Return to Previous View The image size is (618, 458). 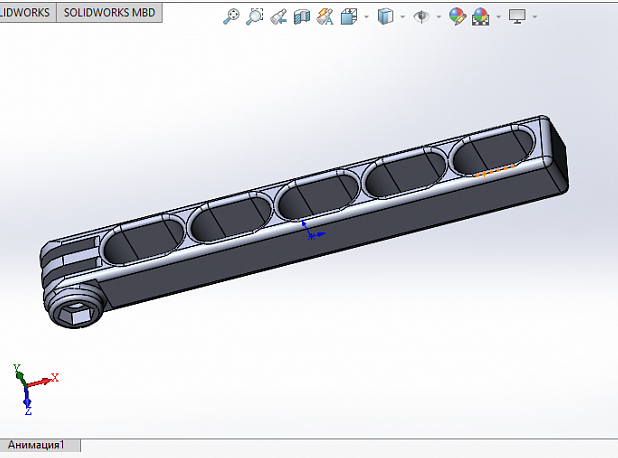[x=279, y=16]
